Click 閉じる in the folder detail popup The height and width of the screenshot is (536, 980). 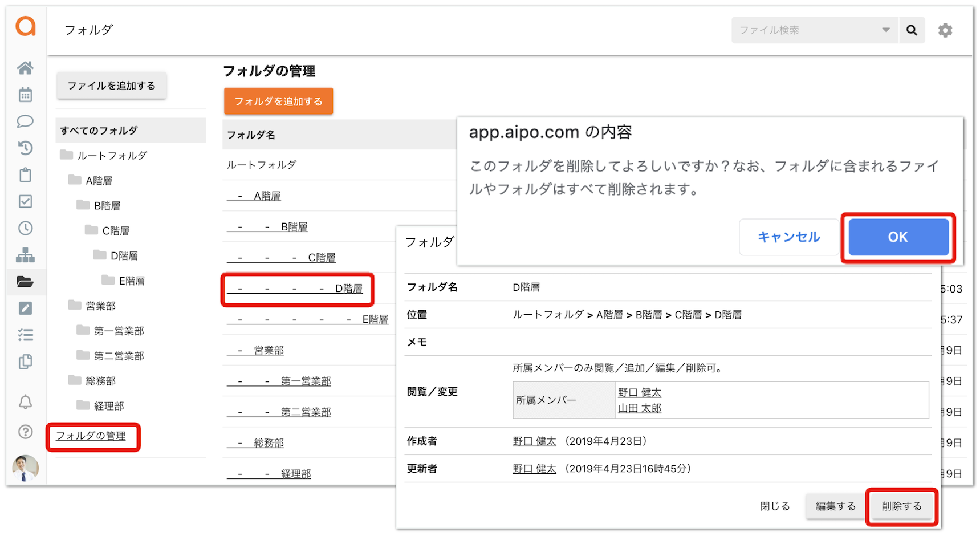tap(775, 506)
